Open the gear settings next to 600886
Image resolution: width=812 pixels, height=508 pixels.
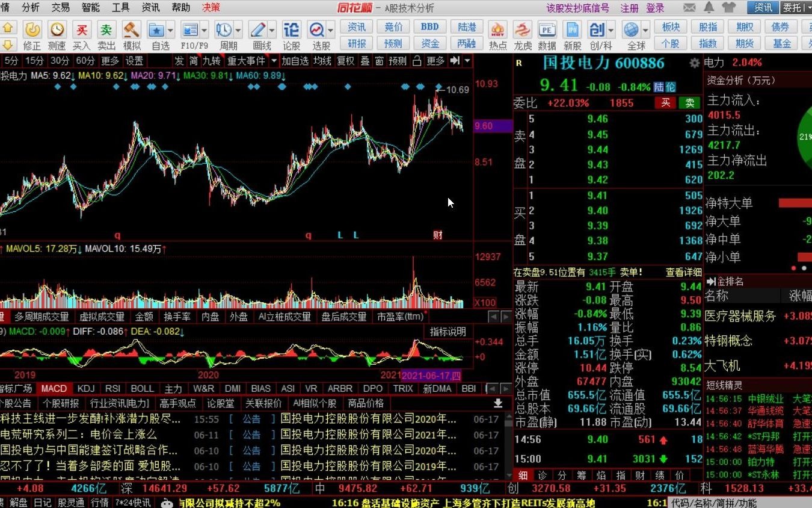[695, 63]
